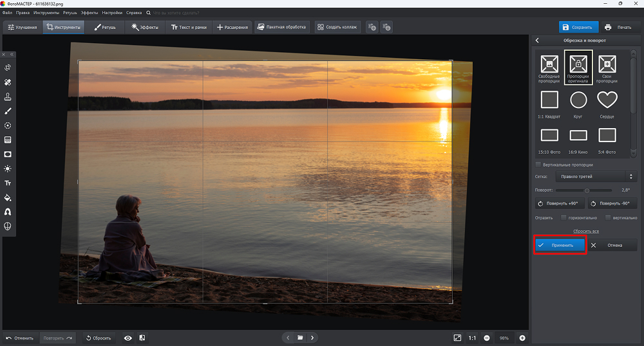Toggle eye preview original icon

pos(128,338)
